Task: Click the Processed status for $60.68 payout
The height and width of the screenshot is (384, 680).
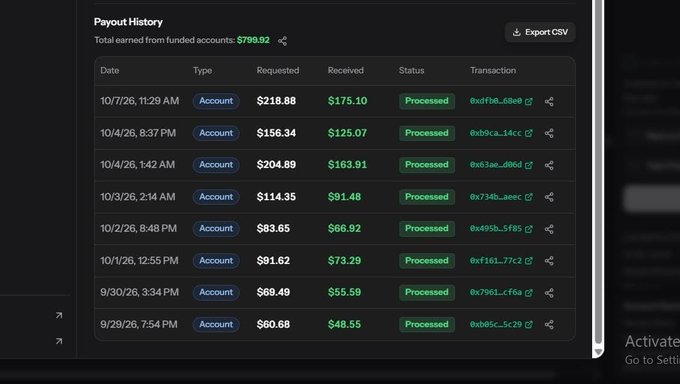Action: coord(427,324)
